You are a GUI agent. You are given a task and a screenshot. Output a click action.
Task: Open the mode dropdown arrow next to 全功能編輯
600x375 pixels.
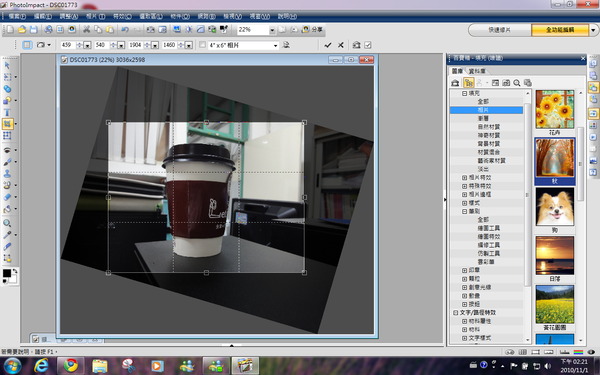coord(593,30)
